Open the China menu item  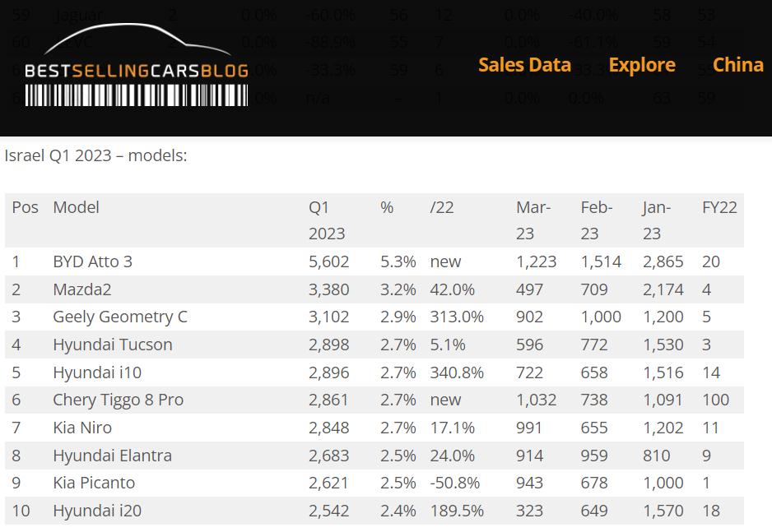737,65
